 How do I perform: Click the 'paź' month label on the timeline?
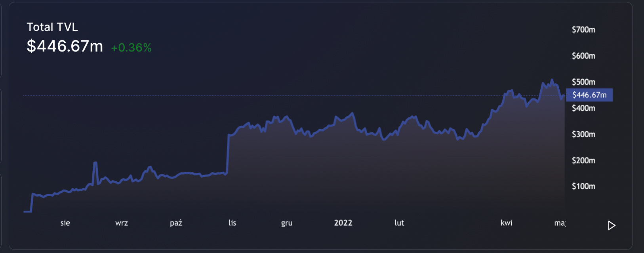click(x=176, y=223)
